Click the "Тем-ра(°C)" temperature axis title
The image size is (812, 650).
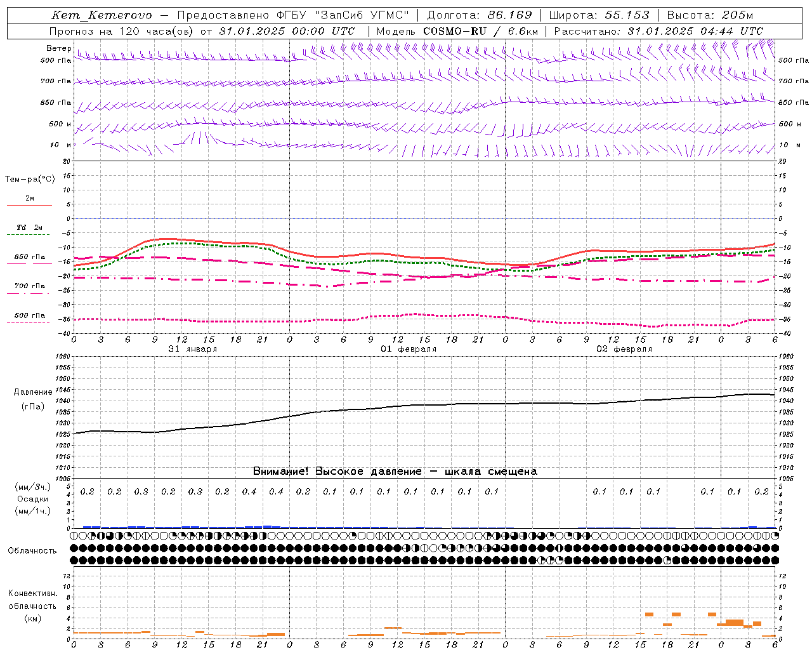30,180
